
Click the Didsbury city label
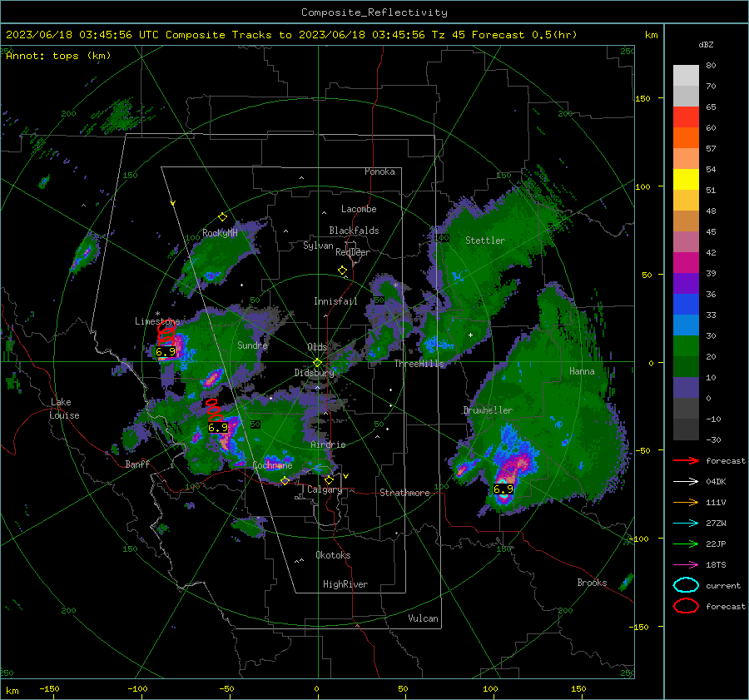[x=314, y=373]
